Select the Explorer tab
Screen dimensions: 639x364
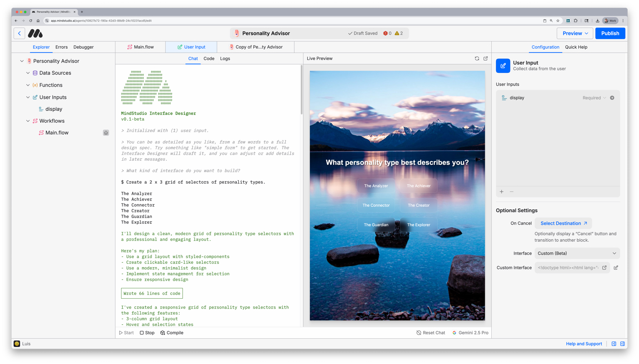[x=41, y=47]
